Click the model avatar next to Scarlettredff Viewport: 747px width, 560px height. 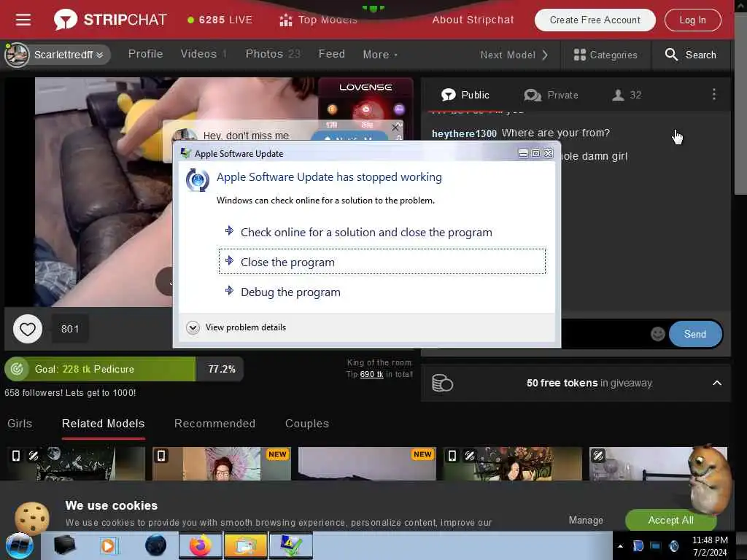[17, 55]
